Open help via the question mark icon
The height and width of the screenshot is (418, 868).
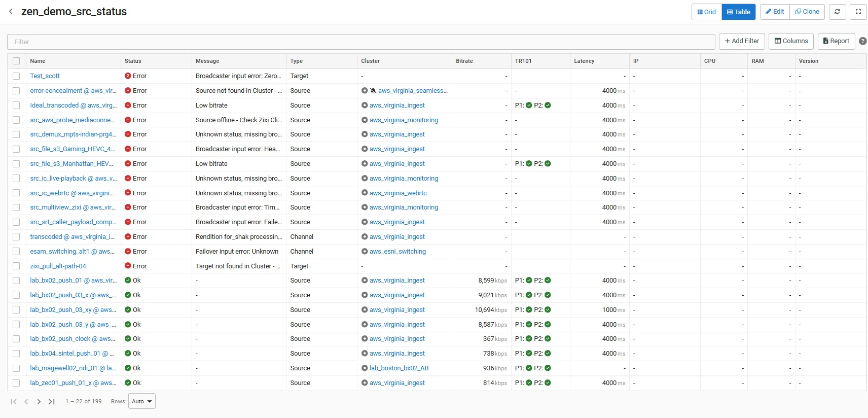click(862, 42)
